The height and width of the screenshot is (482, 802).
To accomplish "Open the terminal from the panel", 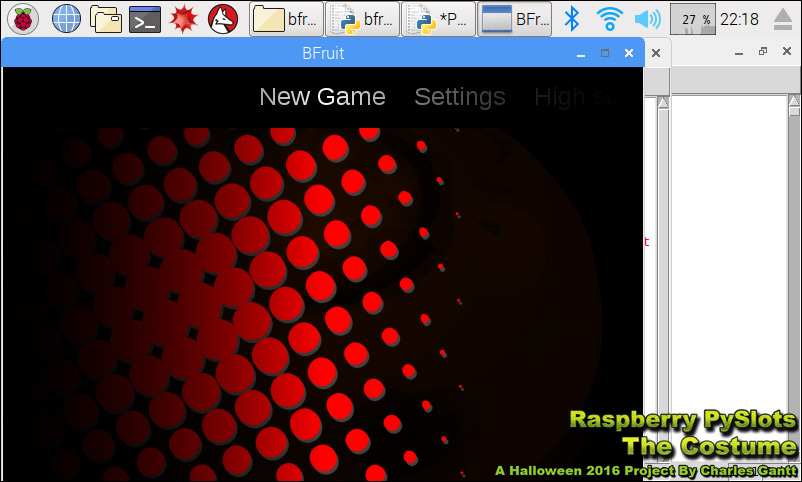I will [145, 19].
